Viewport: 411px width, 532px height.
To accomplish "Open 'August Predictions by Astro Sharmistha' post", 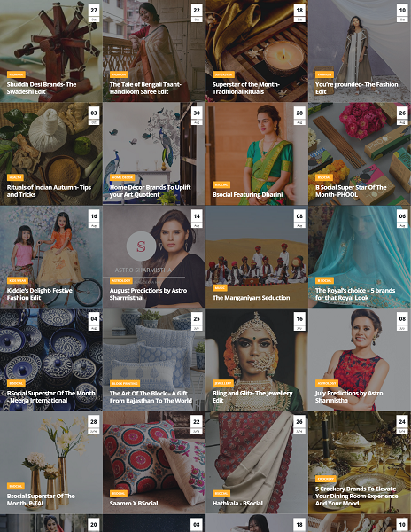I will tap(148, 293).
